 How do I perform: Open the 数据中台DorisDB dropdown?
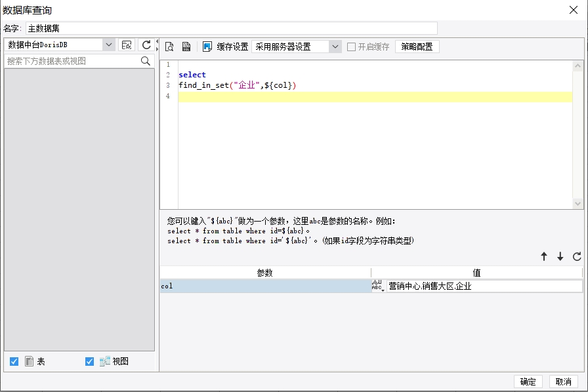click(109, 45)
